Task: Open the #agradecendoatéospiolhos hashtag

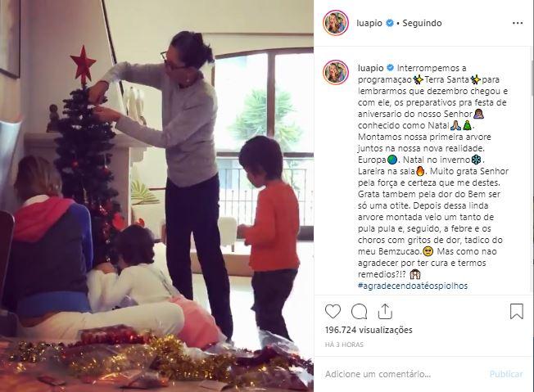Action: pos(413,286)
